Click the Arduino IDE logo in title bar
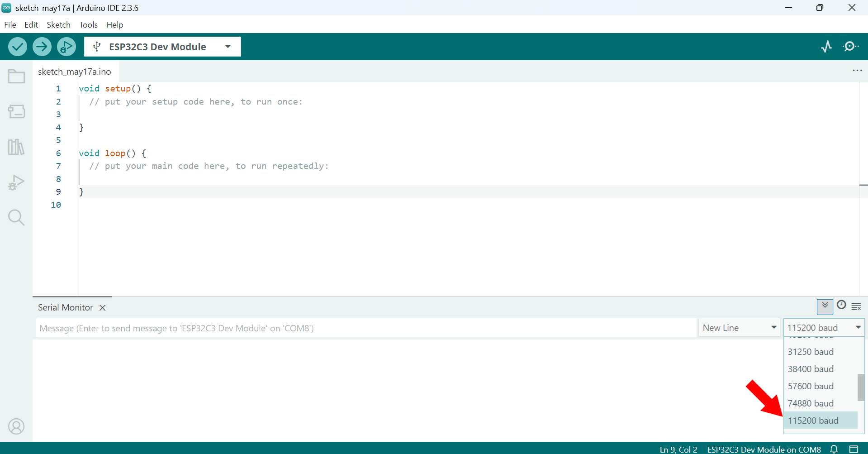868x454 pixels. pyautogui.click(x=6, y=8)
